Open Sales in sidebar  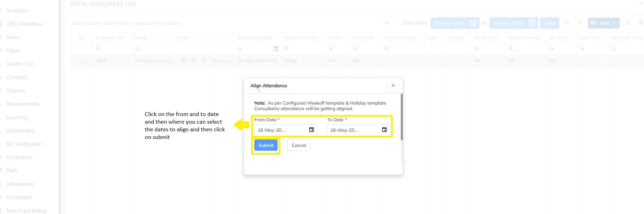pos(13,37)
